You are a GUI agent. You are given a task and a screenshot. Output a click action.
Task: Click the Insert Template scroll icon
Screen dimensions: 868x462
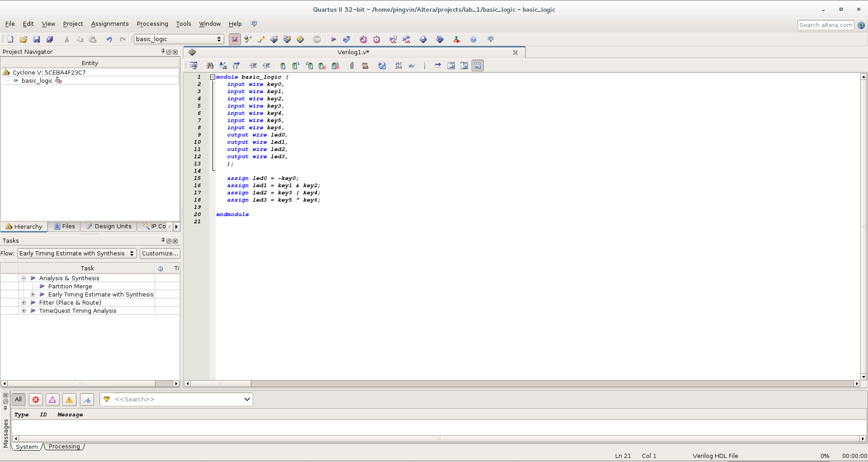365,66
